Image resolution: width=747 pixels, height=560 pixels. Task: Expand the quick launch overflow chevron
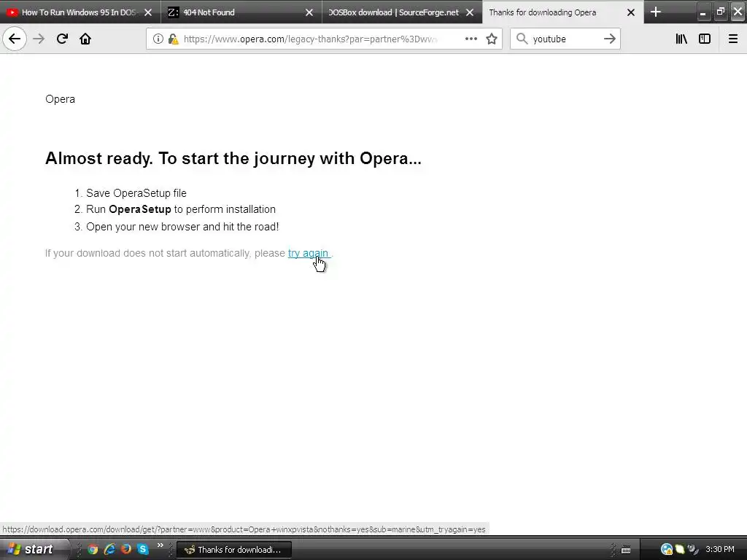[160, 545]
